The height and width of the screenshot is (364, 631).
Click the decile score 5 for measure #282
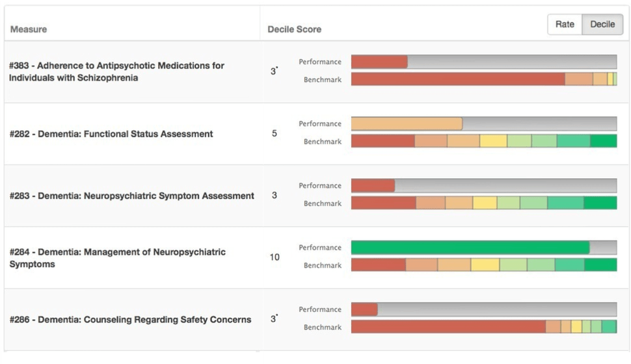275,134
